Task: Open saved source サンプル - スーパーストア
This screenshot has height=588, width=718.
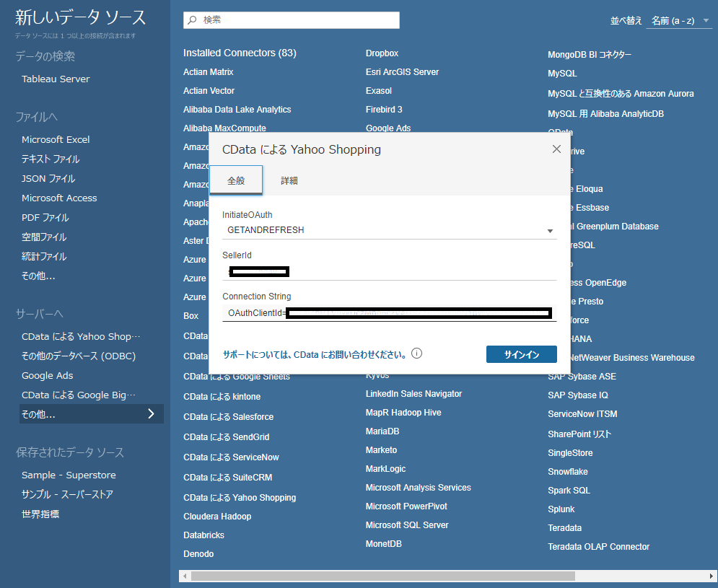Action: 67,495
